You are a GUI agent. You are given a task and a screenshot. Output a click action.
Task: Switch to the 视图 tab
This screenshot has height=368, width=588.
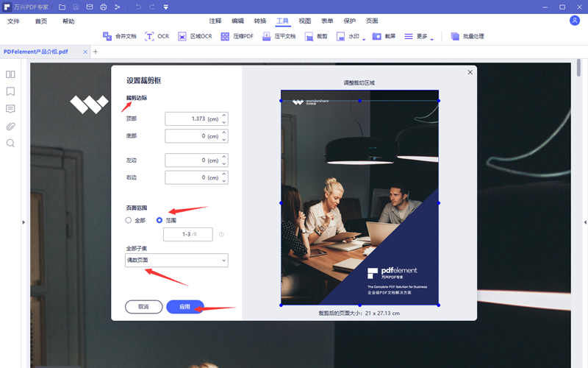click(x=305, y=21)
